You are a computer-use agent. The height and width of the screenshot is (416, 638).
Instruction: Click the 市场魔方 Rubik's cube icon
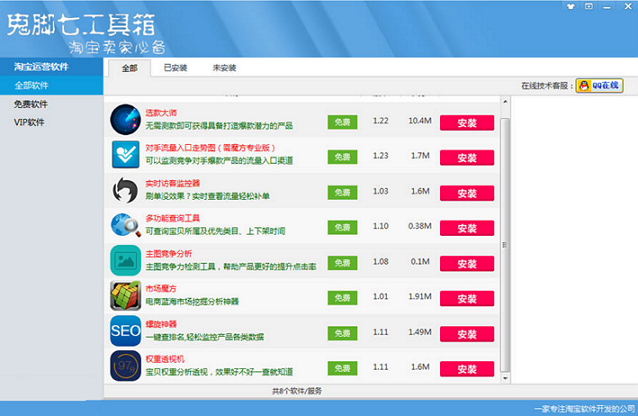[x=125, y=296]
